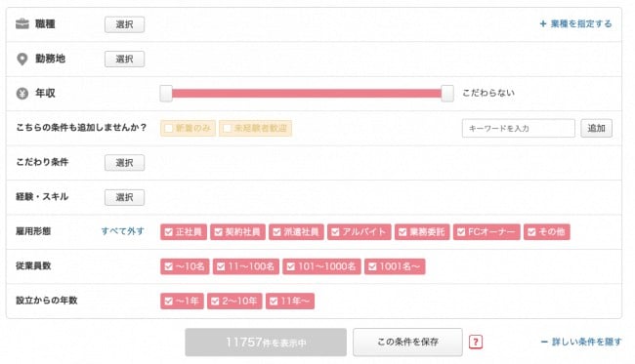
Task: Click the この条件を保存 button
Action: coord(407,343)
